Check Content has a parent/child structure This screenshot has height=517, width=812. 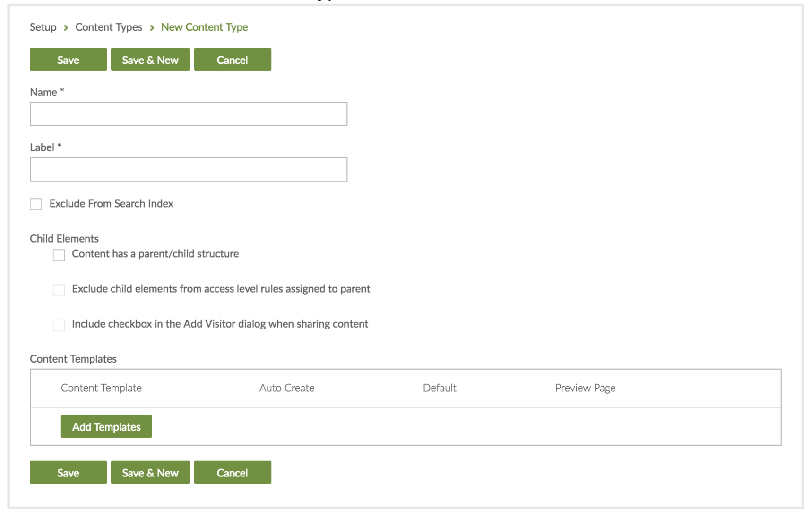[x=59, y=255]
